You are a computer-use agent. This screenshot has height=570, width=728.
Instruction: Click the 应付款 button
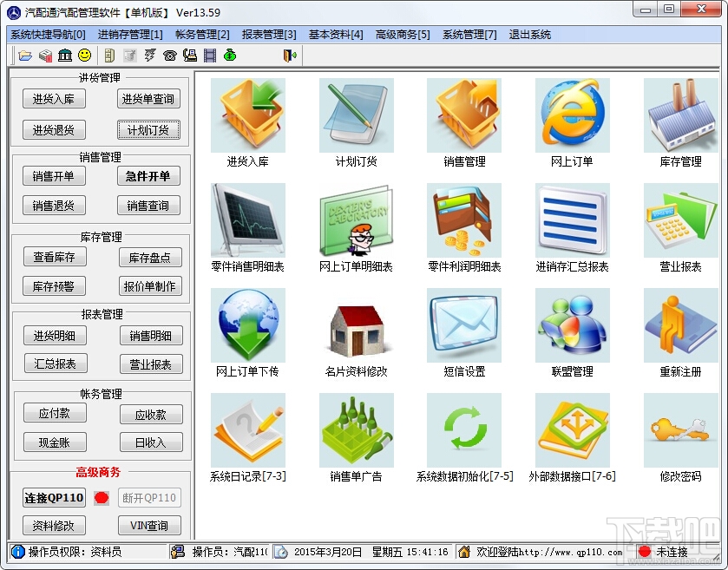[55, 413]
